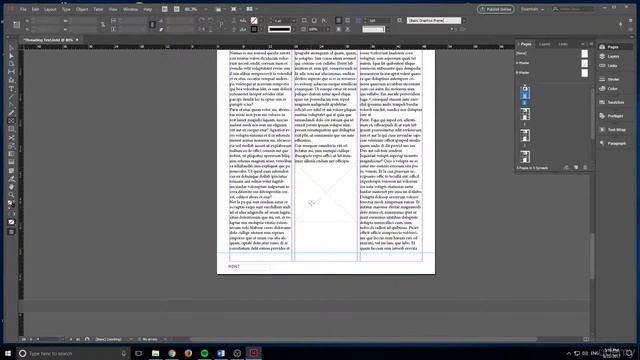Switch to the Links tab in the panel
This screenshot has width=640, height=360.
pyautogui.click(x=563, y=44)
